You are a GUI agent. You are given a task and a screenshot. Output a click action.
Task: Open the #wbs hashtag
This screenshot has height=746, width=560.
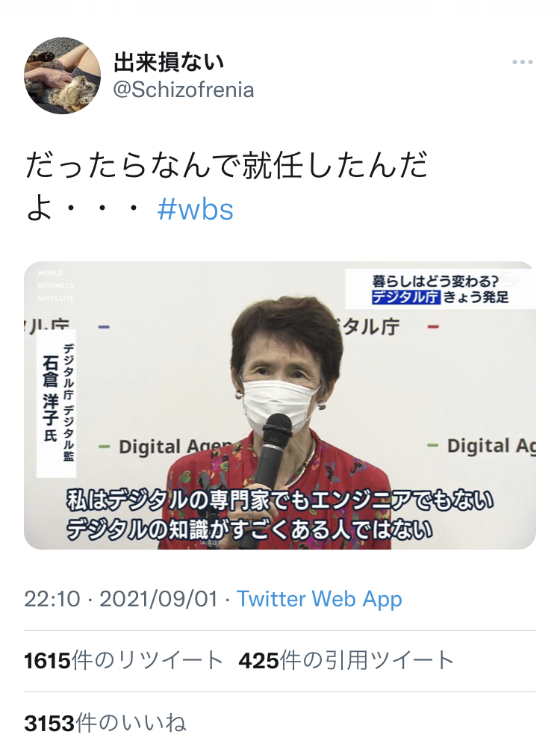coord(195,209)
